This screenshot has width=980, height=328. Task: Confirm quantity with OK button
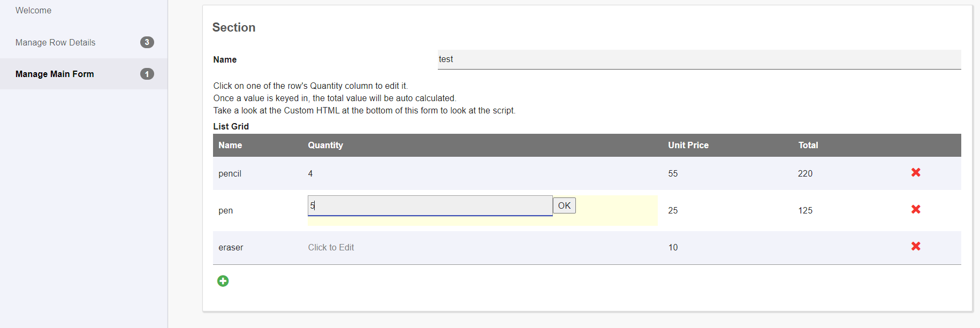[564, 205]
